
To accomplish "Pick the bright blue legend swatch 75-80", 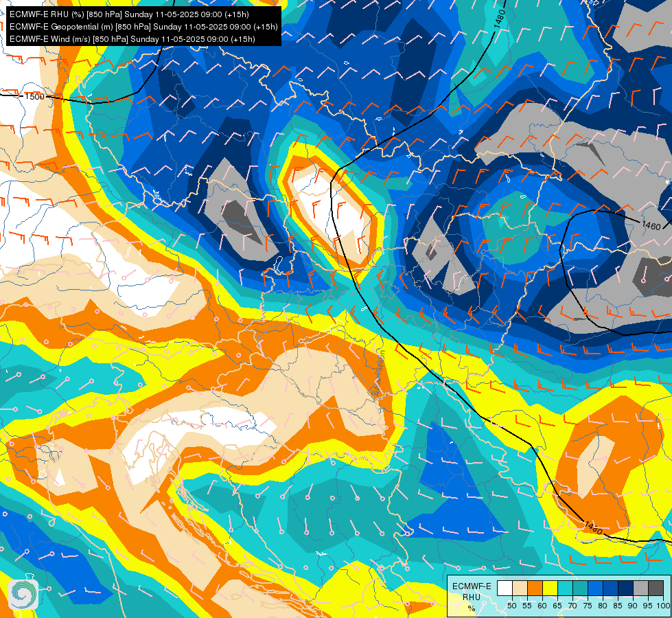I will point(595,588).
